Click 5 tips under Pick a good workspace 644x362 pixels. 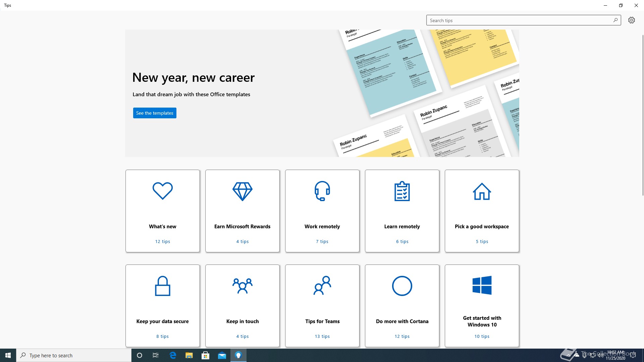click(482, 241)
